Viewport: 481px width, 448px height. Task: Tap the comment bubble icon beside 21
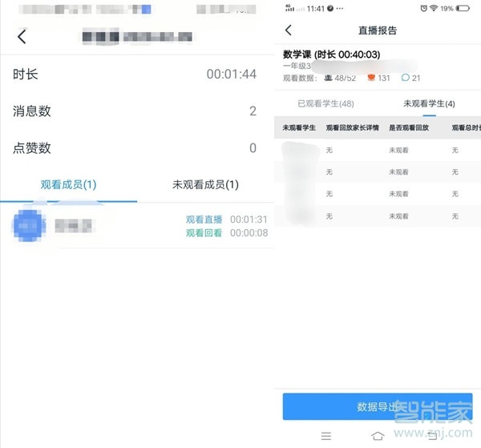point(405,78)
